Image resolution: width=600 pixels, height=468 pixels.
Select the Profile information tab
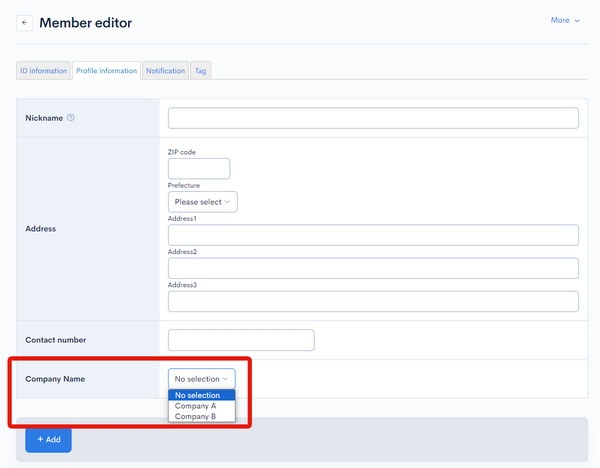coord(106,70)
